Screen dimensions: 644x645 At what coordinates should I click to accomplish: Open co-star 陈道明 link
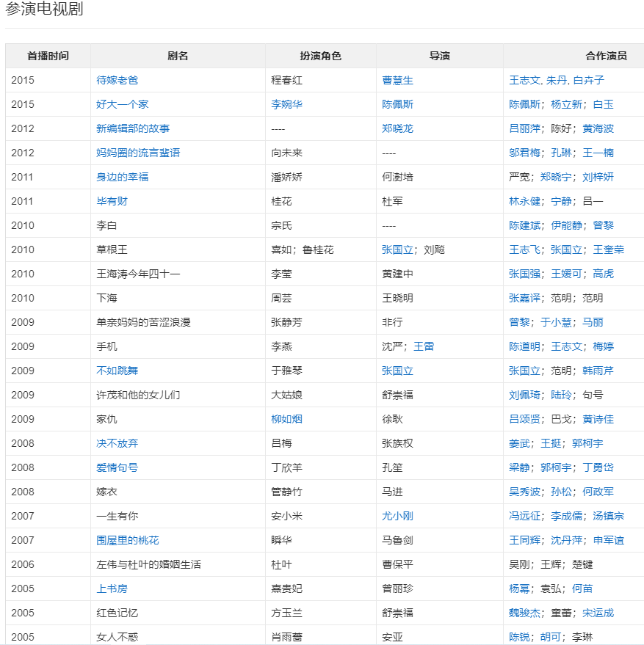(x=524, y=347)
